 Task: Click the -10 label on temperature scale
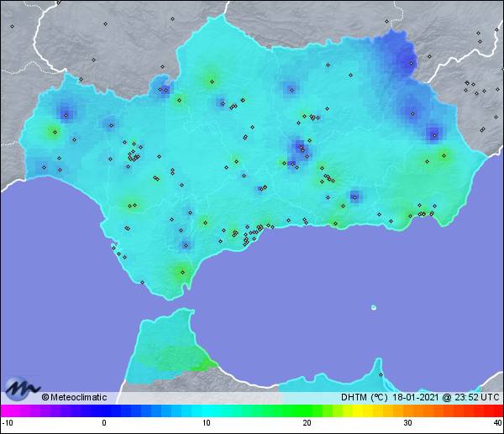[x=7, y=423]
